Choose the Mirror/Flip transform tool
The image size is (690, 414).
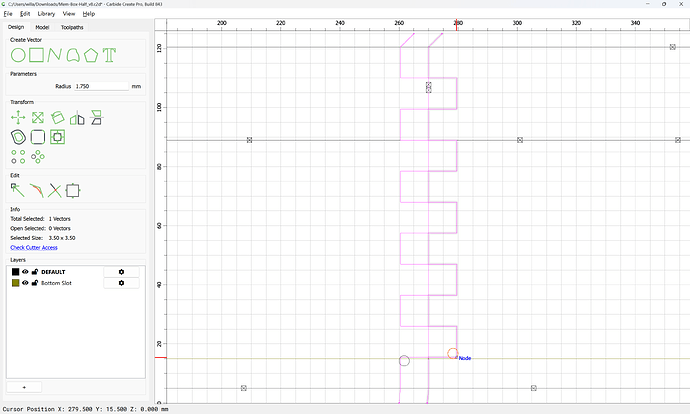tap(77, 118)
